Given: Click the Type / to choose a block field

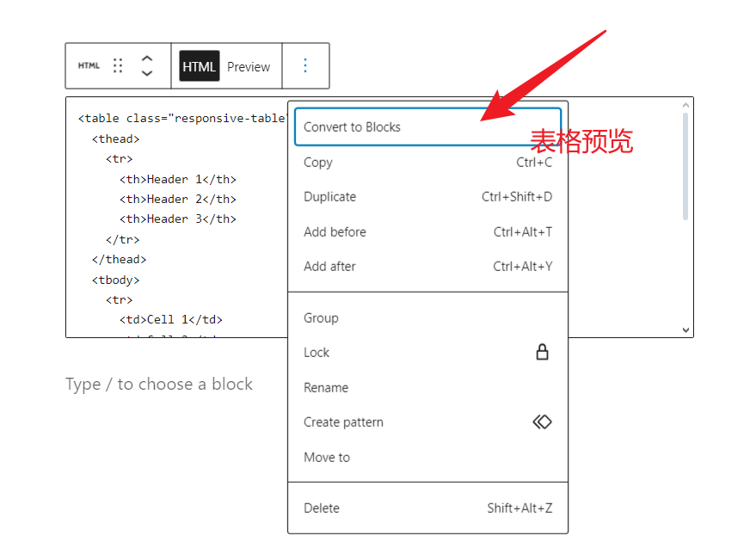Looking at the screenshot, I should coord(159,384).
